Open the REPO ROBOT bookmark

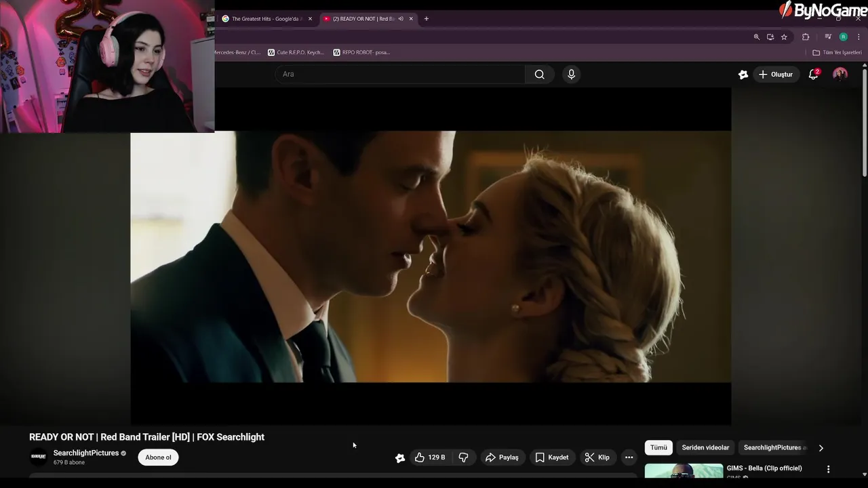pos(361,52)
